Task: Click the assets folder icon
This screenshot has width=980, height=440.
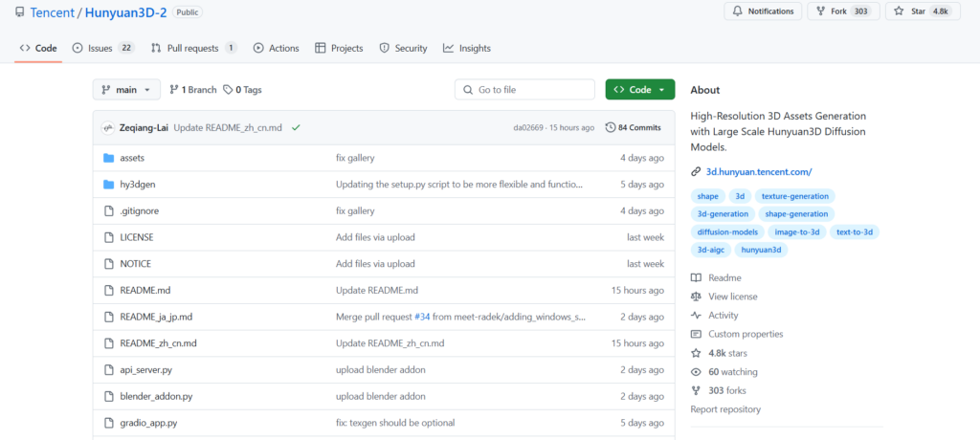Action: tap(108, 158)
